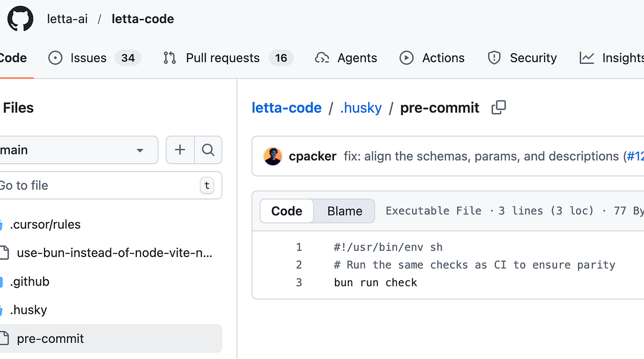The image size is (644, 359).
Task: Expand the .cursor/rules folder
Action: tap(45, 224)
